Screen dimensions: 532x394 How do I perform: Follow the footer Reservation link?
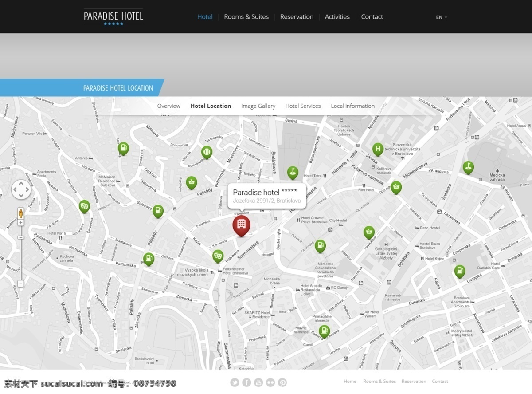(x=414, y=381)
